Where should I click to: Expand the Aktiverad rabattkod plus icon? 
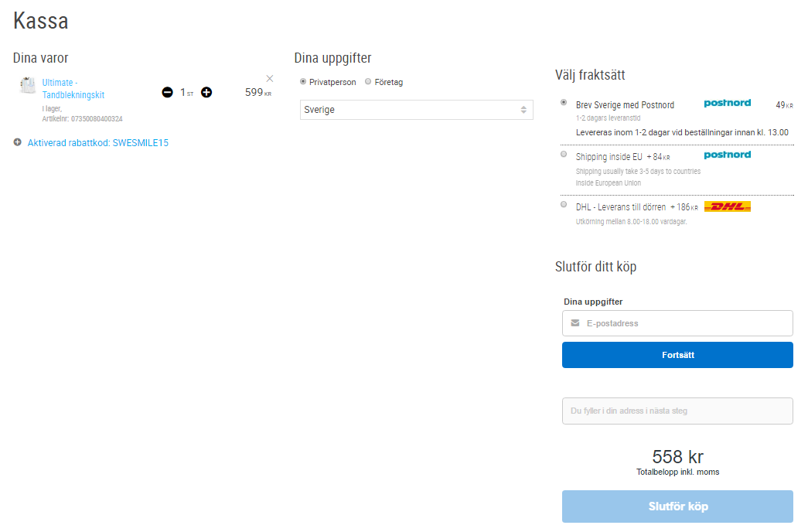[17, 142]
